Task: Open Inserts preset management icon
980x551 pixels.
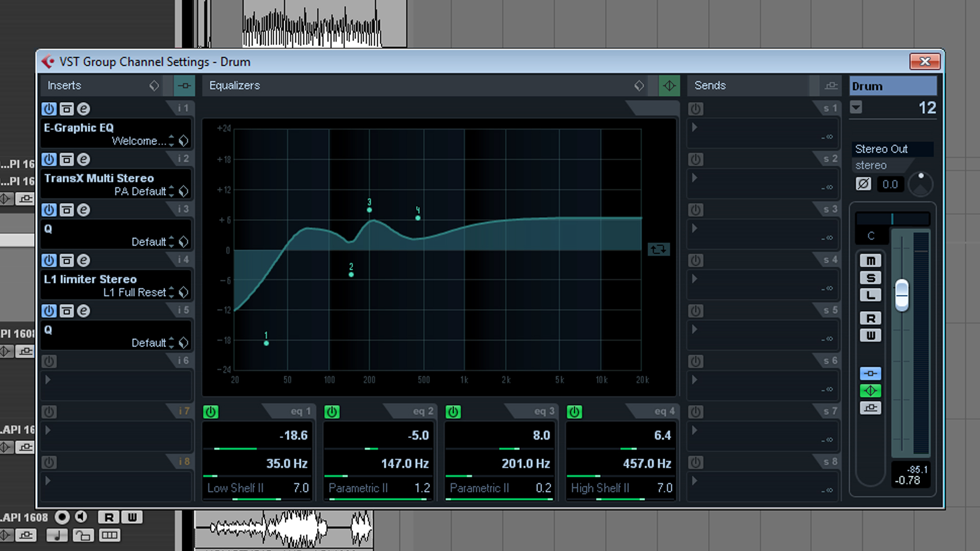Action: (x=154, y=86)
